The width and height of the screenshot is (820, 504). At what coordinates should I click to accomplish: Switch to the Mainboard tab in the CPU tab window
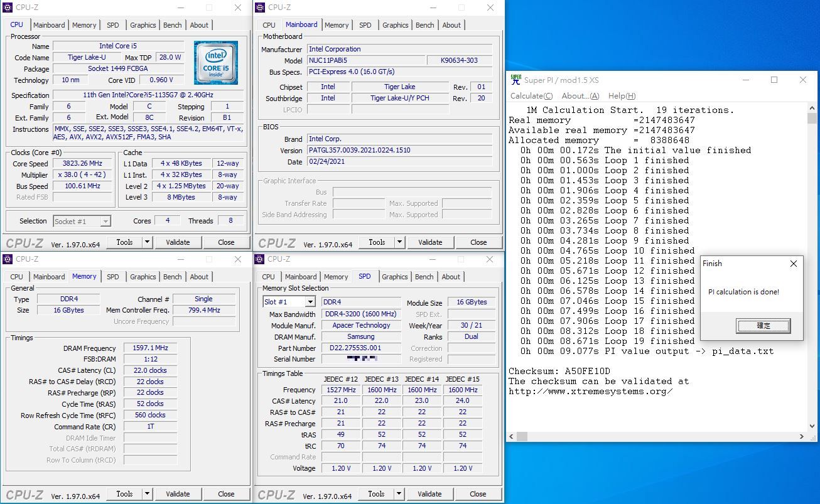pos(49,25)
